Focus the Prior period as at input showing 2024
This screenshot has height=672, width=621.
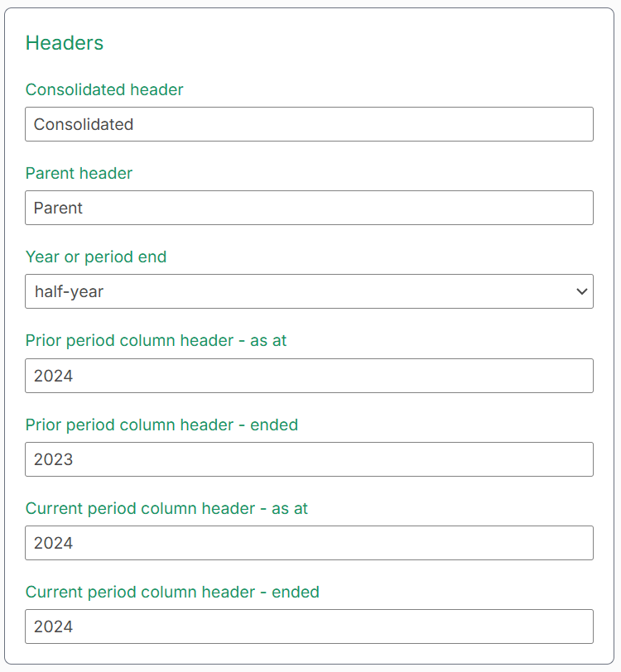tap(309, 375)
